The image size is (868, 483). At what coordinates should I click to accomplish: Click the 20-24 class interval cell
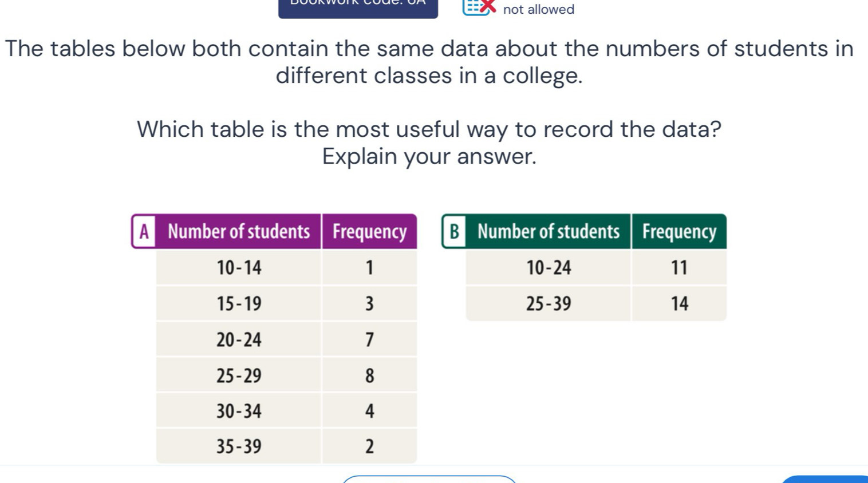pos(239,340)
